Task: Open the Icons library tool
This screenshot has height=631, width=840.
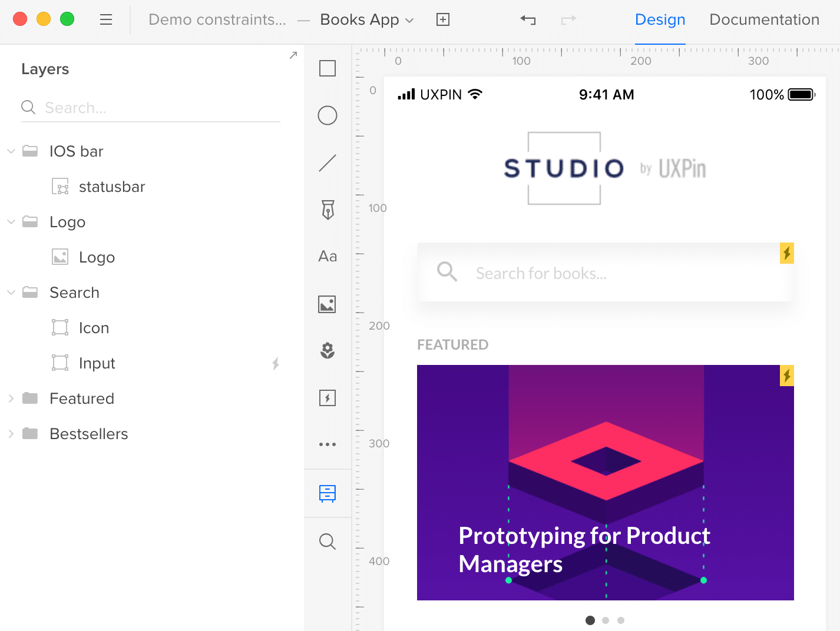Action: (328, 351)
